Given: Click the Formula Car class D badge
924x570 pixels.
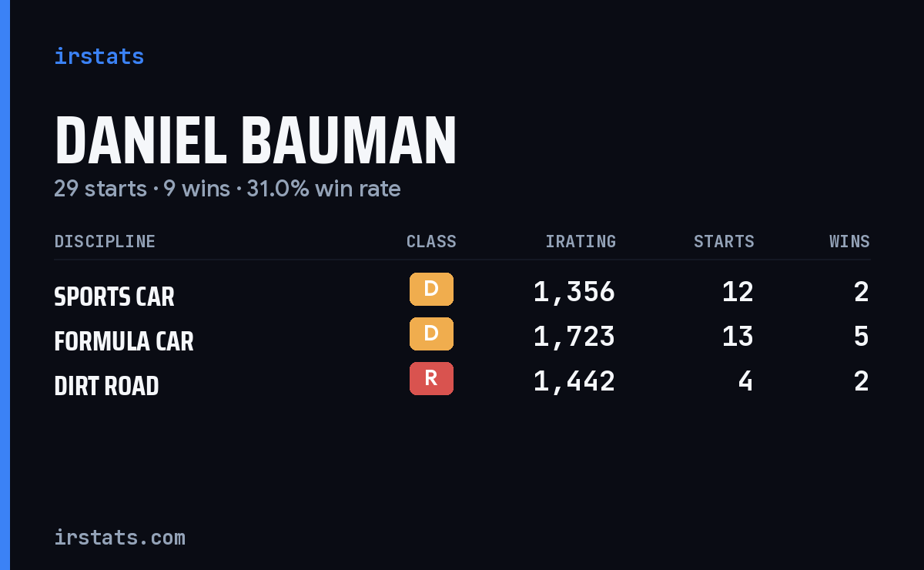Looking at the screenshot, I should point(431,334).
